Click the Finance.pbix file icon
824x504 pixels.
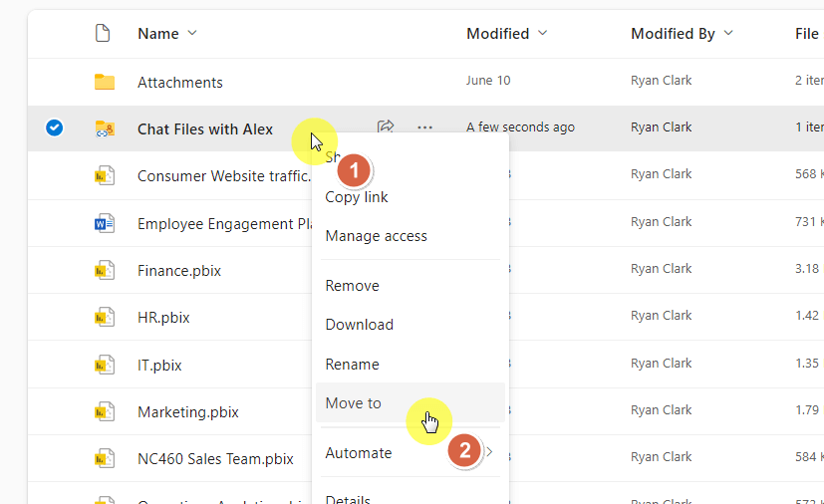point(105,270)
